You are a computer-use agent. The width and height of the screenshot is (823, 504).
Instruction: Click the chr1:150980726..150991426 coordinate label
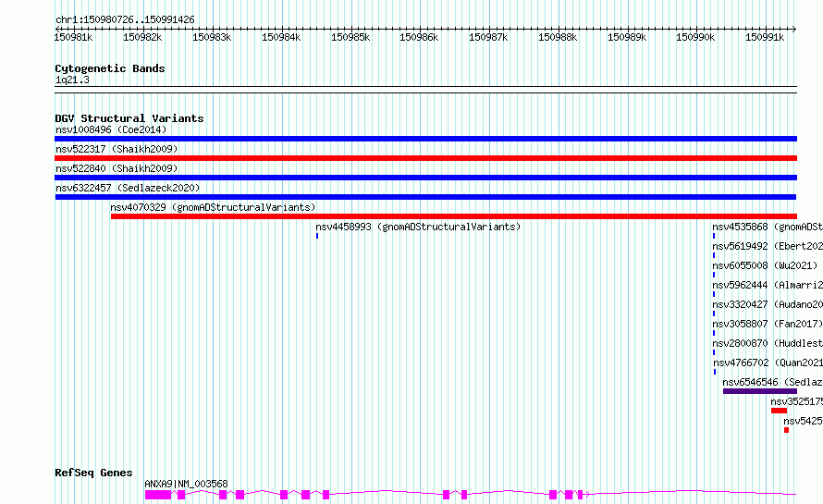point(125,19)
